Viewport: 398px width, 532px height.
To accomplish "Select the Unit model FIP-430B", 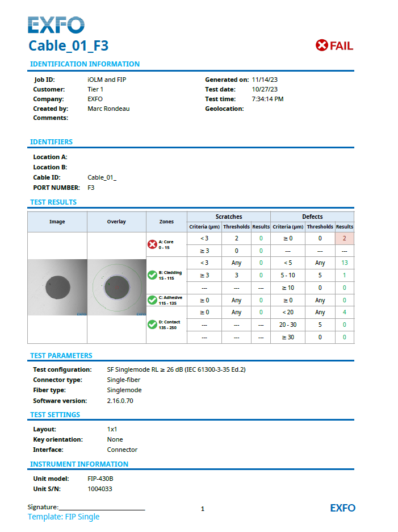I will [x=100, y=479].
